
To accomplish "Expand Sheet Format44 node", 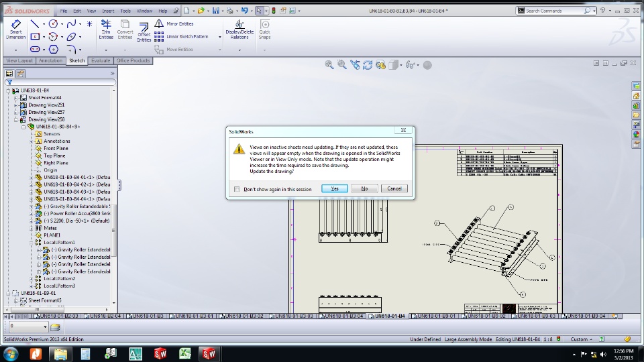I will click(x=16, y=98).
